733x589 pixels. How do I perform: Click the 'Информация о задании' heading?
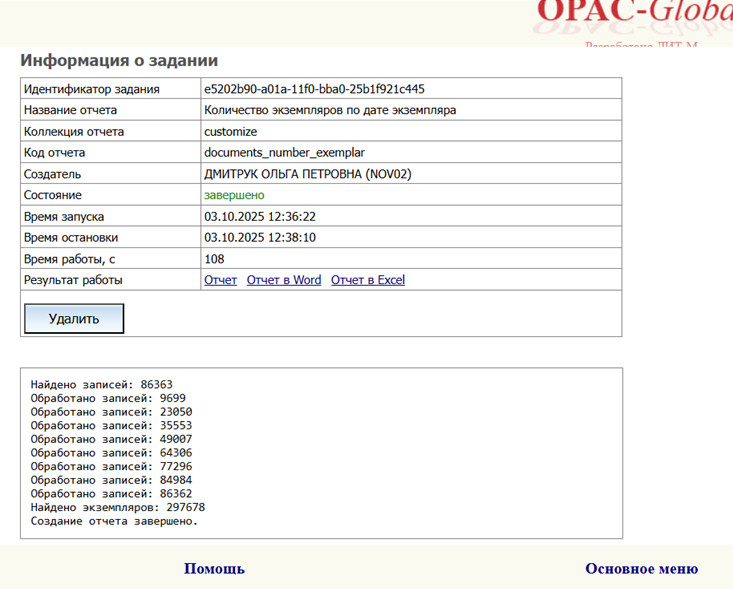click(x=119, y=60)
